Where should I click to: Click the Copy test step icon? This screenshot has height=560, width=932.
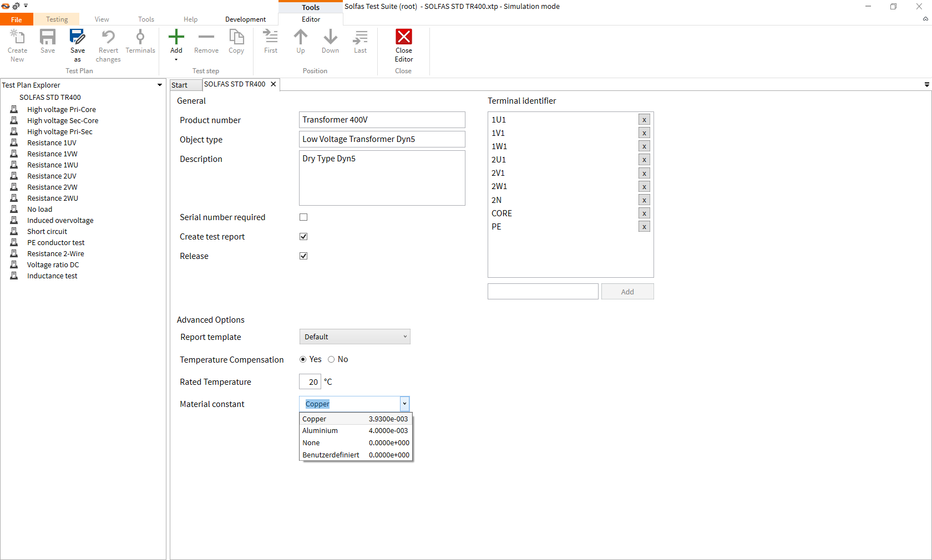(236, 37)
